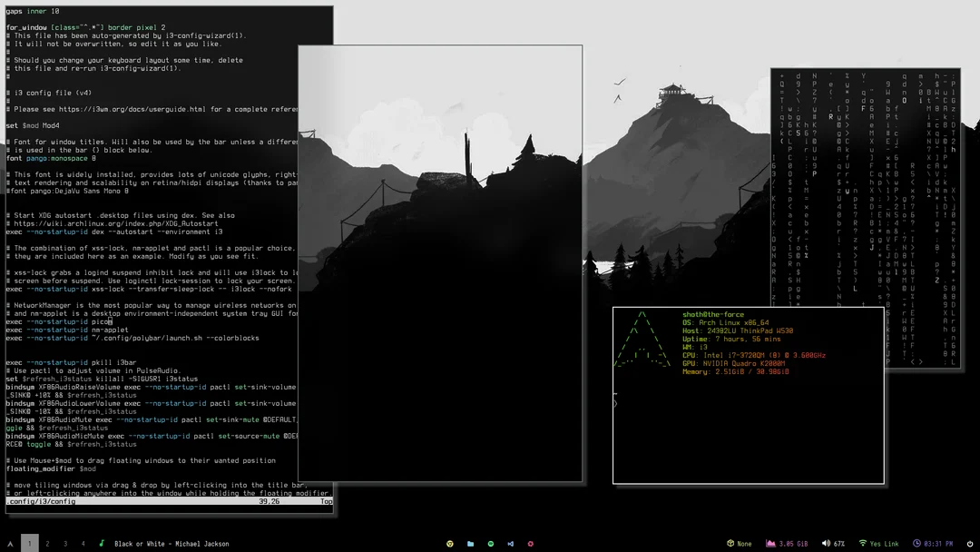Open the yellow shield tray icon
The image size is (980, 552).
coord(449,543)
